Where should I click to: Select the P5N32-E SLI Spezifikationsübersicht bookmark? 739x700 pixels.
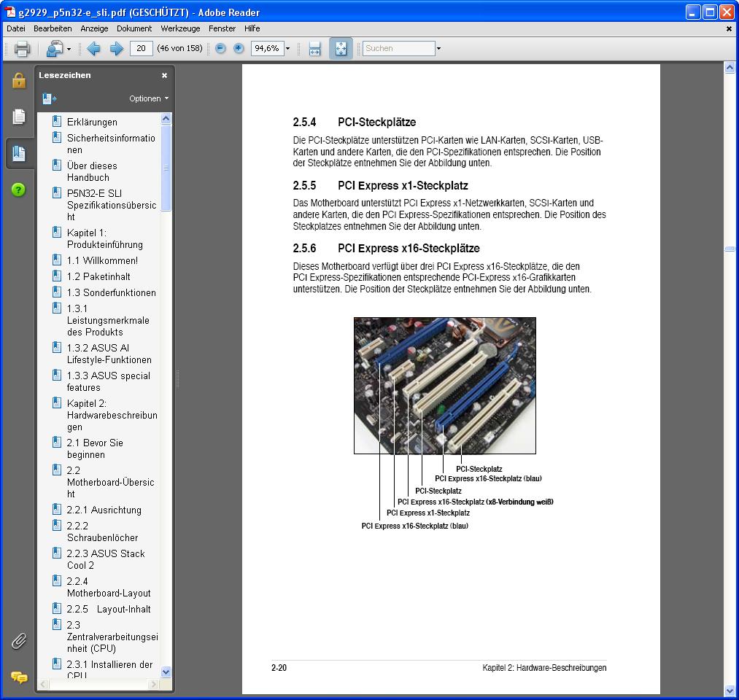[112, 206]
